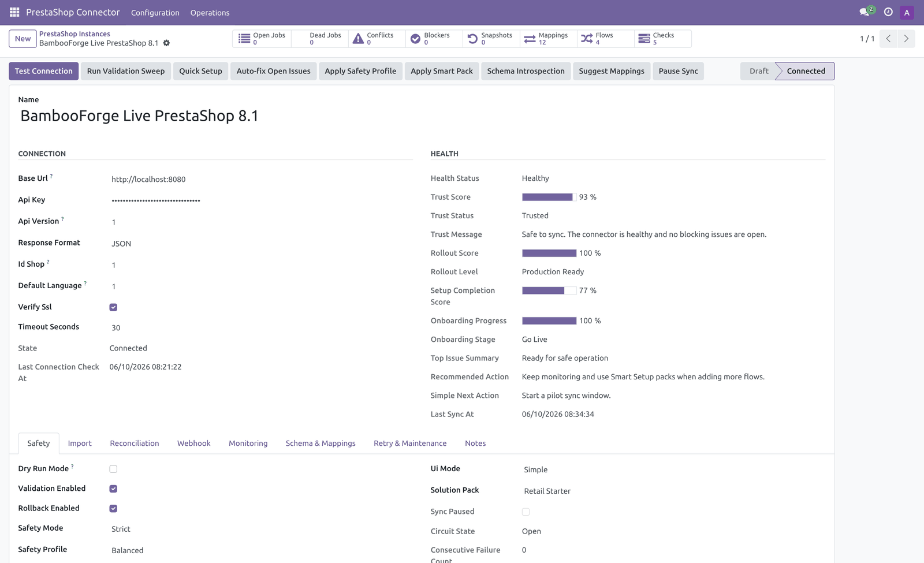This screenshot has width=924, height=563.
Task: Go to the next record arrow
Action: tap(906, 39)
